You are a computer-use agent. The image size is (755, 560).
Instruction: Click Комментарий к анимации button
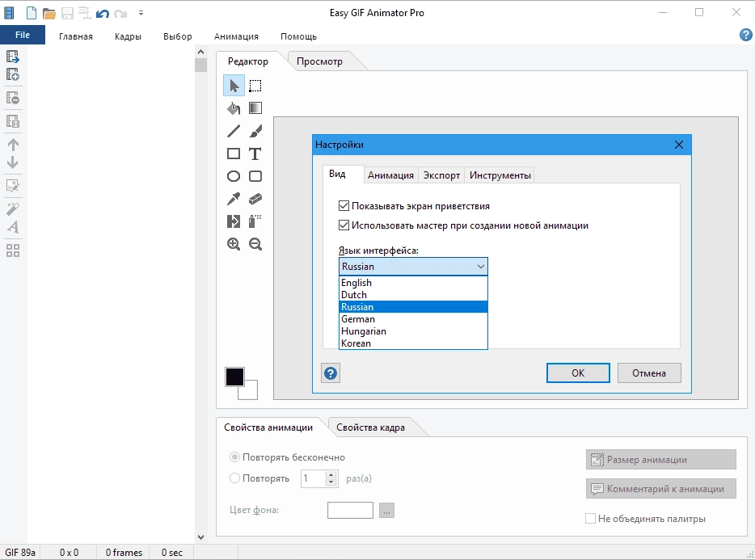pos(660,489)
